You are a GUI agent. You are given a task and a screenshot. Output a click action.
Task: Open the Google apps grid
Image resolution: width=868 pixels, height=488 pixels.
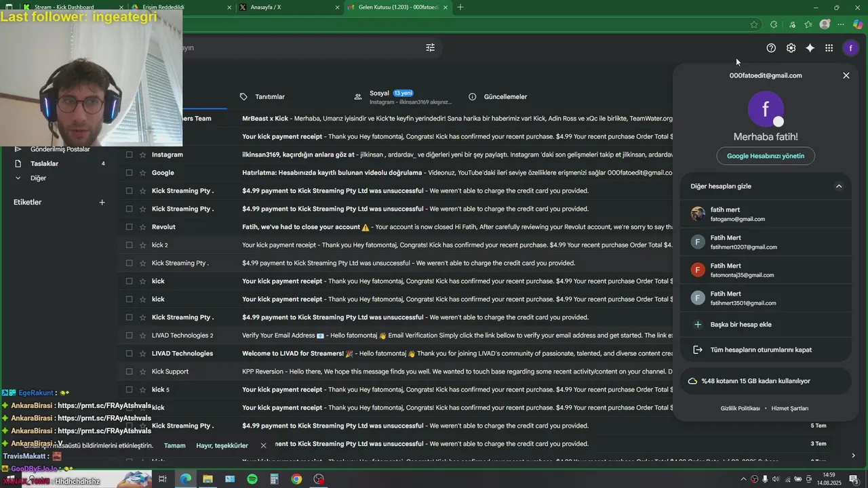[829, 47]
